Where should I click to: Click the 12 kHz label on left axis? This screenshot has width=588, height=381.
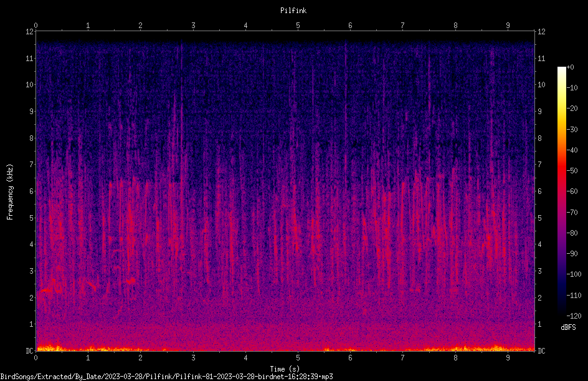pos(29,32)
